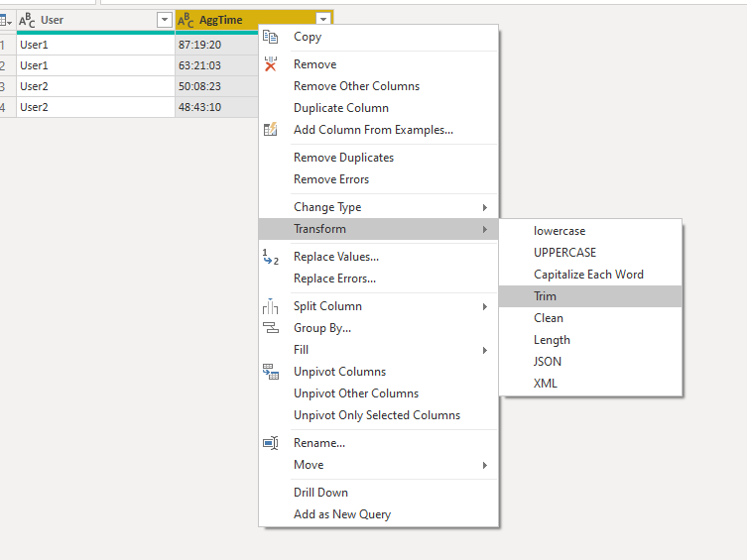Expand the Split Column submenu arrow
The width and height of the screenshot is (747, 560).
[x=484, y=307]
